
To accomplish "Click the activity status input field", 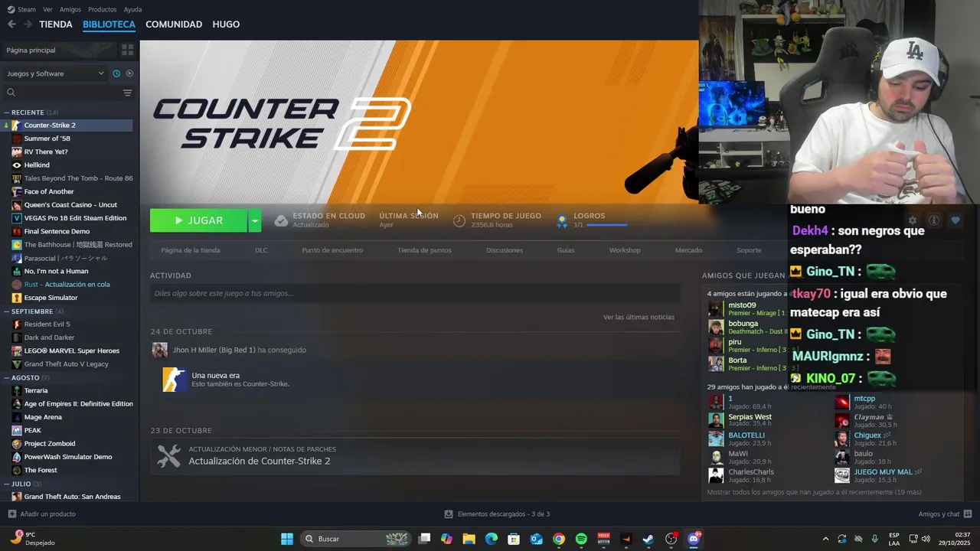I will [x=415, y=293].
